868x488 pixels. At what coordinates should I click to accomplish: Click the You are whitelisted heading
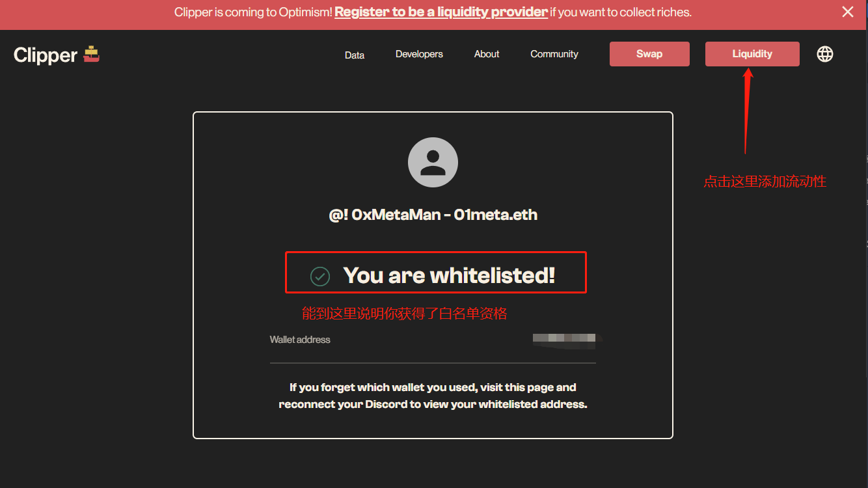coord(449,275)
